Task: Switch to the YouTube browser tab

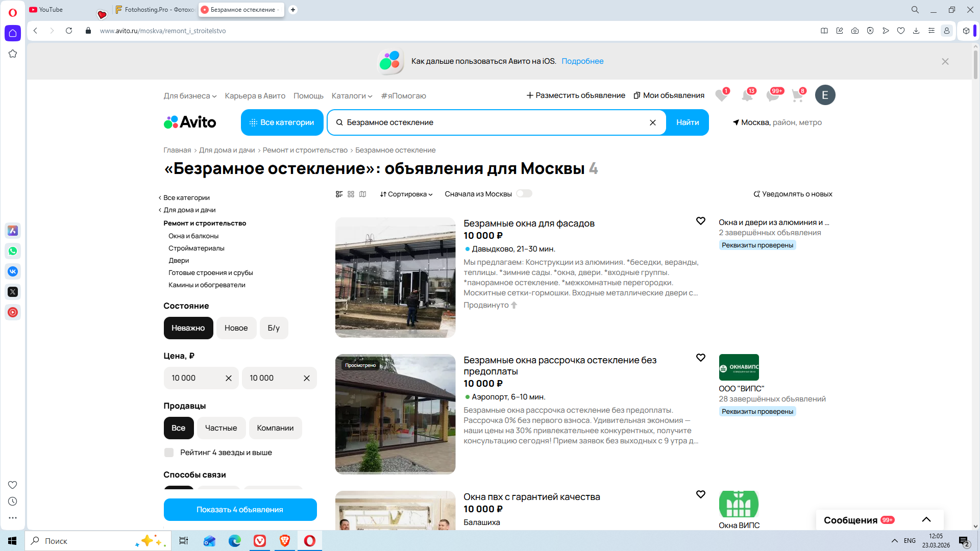Action: [51, 10]
